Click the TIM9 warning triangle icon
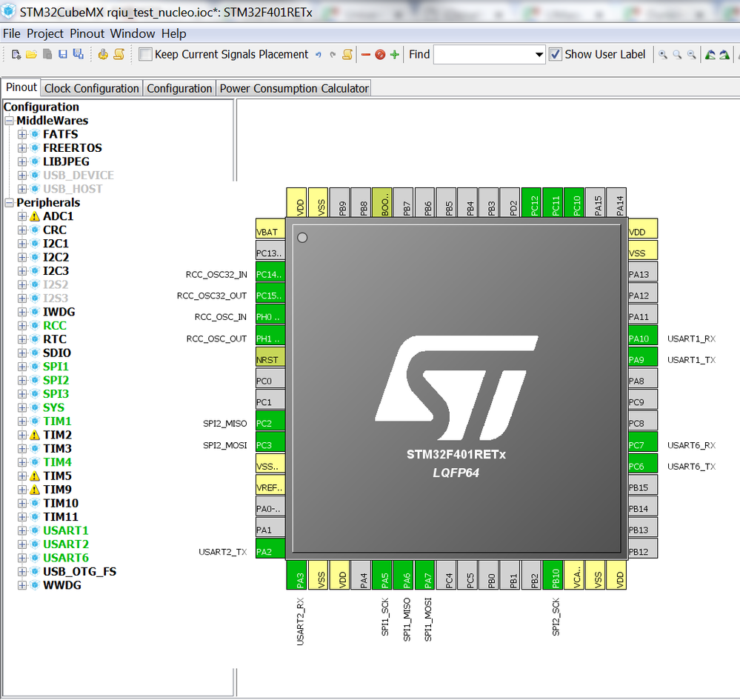This screenshot has width=740, height=700. pyautogui.click(x=35, y=490)
